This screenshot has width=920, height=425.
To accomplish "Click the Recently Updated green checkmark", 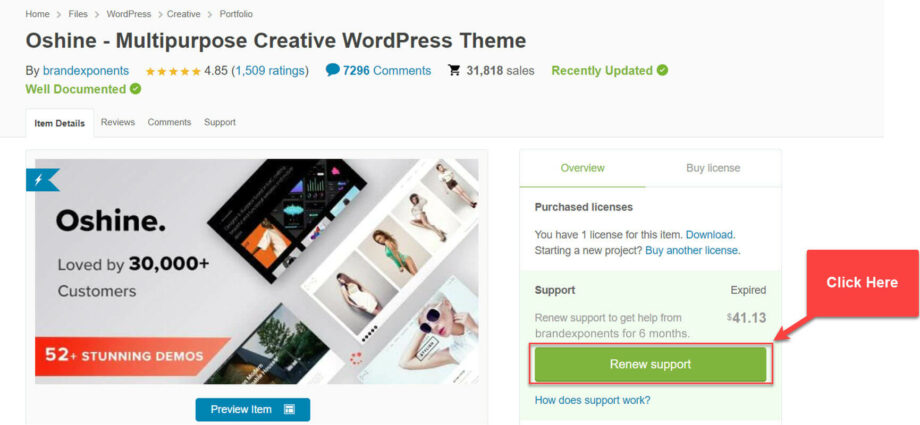I will pyautogui.click(x=662, y=70).
